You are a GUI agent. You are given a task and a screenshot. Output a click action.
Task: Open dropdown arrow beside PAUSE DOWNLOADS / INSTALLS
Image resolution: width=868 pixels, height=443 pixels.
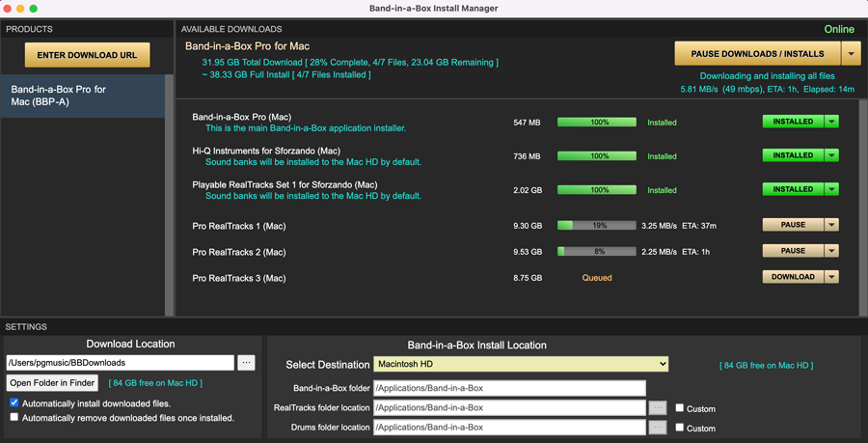pyautogui.click(x=851, y=54)
